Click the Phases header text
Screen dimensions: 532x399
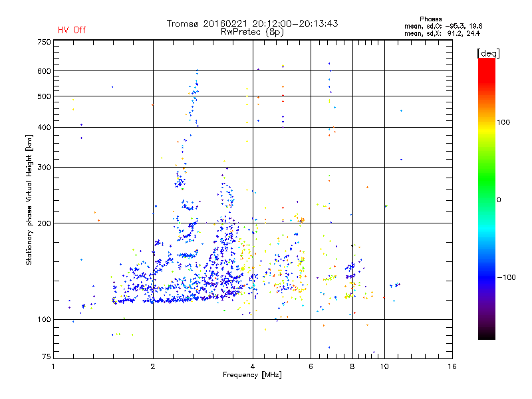pos(430,19)
